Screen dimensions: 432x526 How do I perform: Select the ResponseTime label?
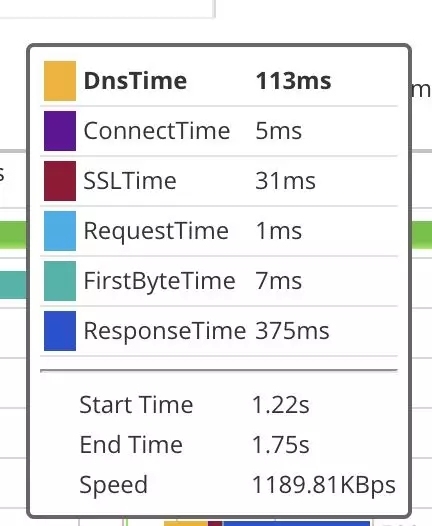[x=165, y=331]
